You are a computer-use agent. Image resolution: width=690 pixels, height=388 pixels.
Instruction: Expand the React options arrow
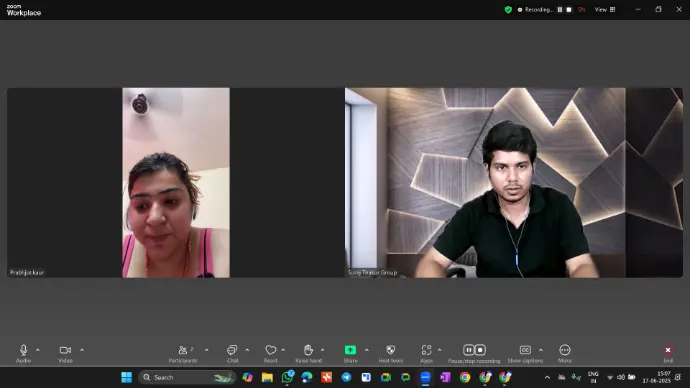pos(283,350)
